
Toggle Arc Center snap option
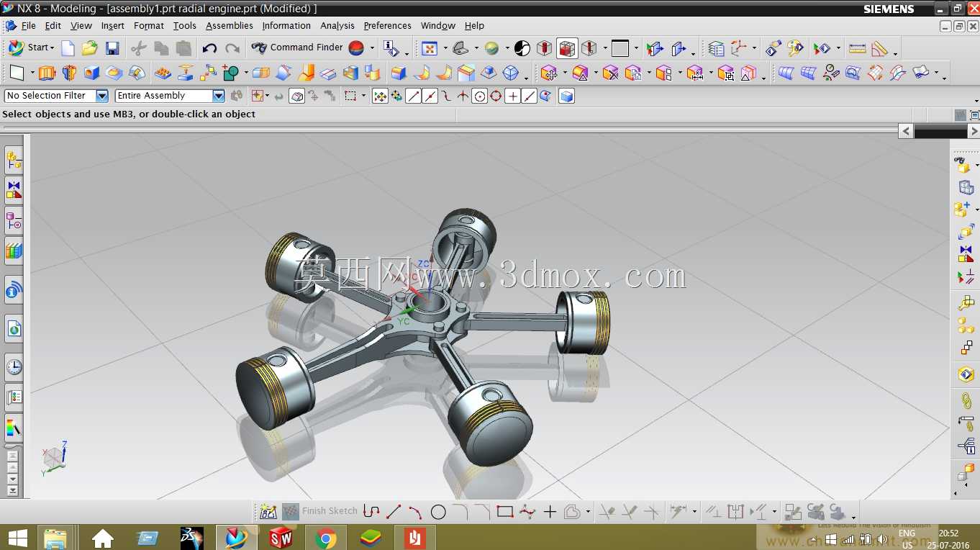point(479,96)
